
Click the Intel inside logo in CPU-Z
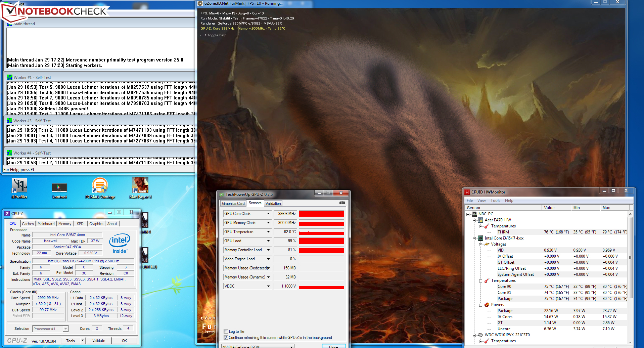(x=120, y=244)
